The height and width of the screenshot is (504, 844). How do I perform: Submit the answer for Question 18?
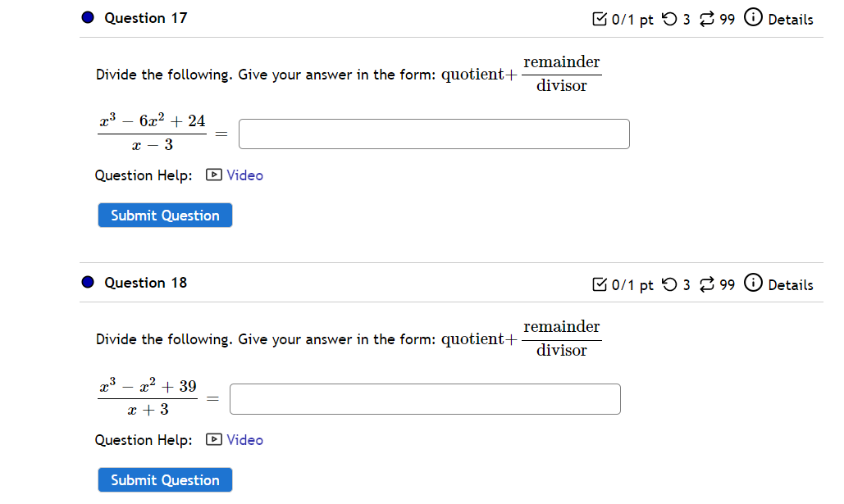click(164, 479)
